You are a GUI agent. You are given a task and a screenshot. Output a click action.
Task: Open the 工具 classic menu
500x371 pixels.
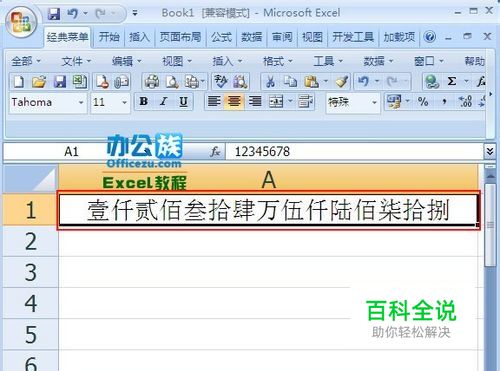coord(328,61)
